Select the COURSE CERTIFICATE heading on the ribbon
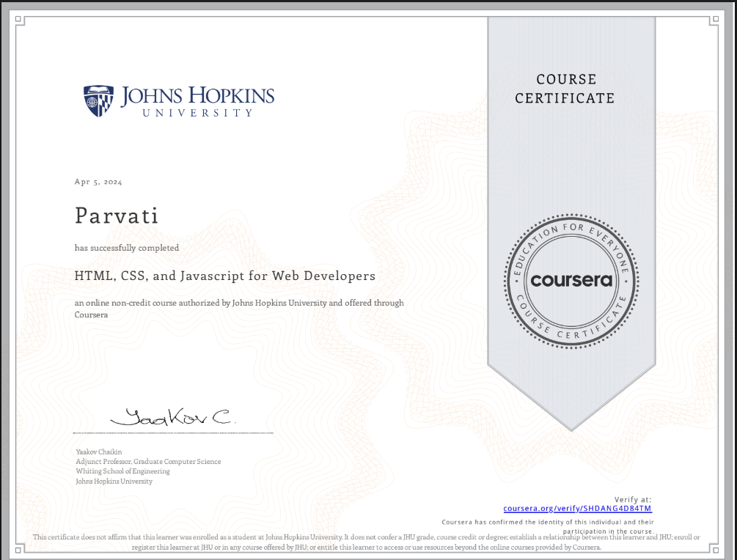Screen dimensions: 737x560 tap(565, 88)
